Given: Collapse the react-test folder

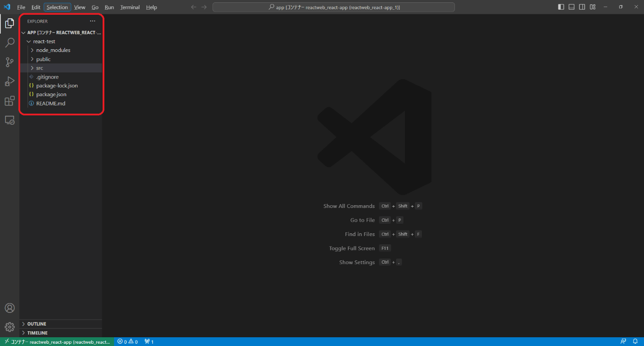Looking at the screenshot, I should (61, 41).
